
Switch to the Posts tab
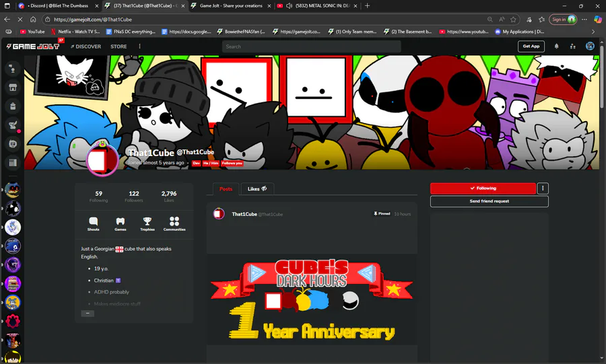point(226,189)
